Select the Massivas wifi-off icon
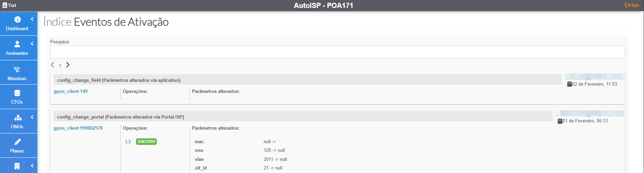 (x=17, y=69)
